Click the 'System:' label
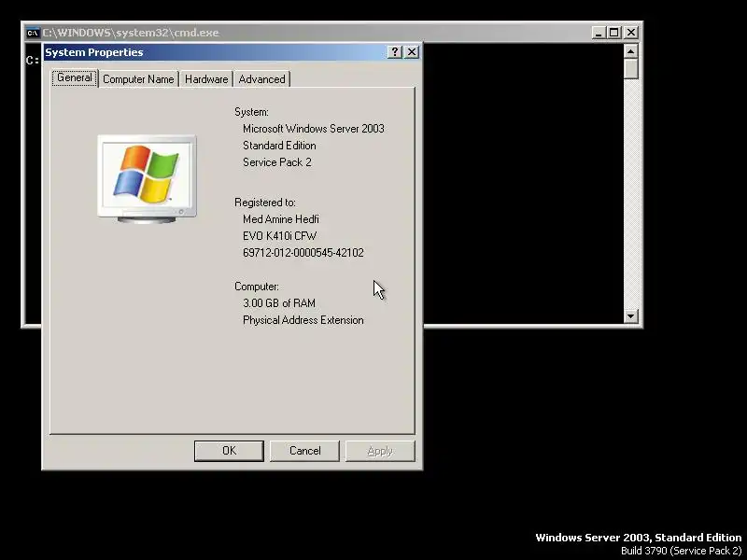Screen dimensions: 747x560 (x=251, y=112)
